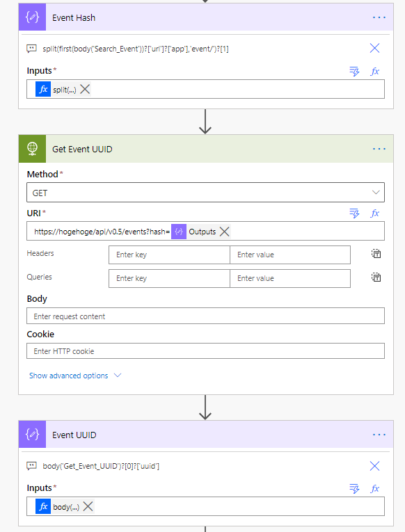Open the Event UUID ellipsis menu
Image resolution: width=405 pixels, height=532 pixels.
(x=379, y=435)
